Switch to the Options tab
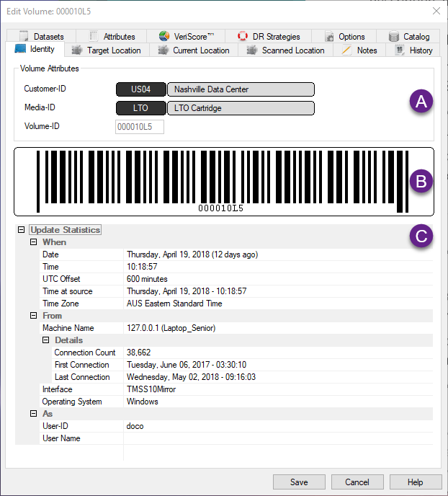This screenshot has width=448, height=496. (x=344, y=36)
